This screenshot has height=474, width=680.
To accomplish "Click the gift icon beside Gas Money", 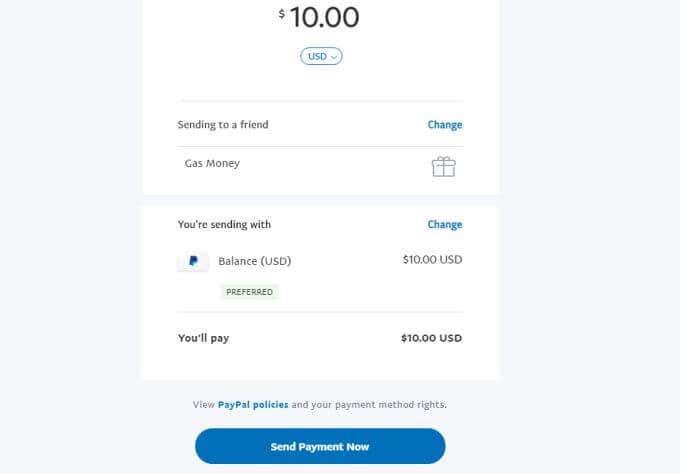I will click(x=443, y=167).
